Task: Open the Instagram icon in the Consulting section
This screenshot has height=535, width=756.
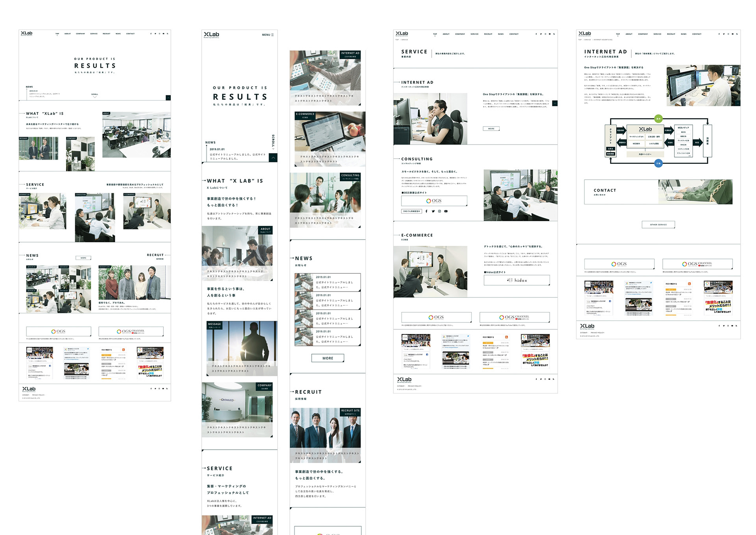Action: click(439, 211)
